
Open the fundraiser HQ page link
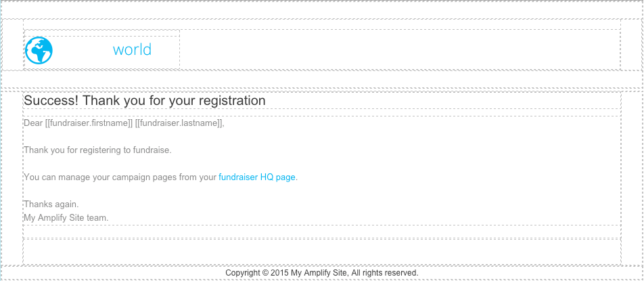(256, 177)
